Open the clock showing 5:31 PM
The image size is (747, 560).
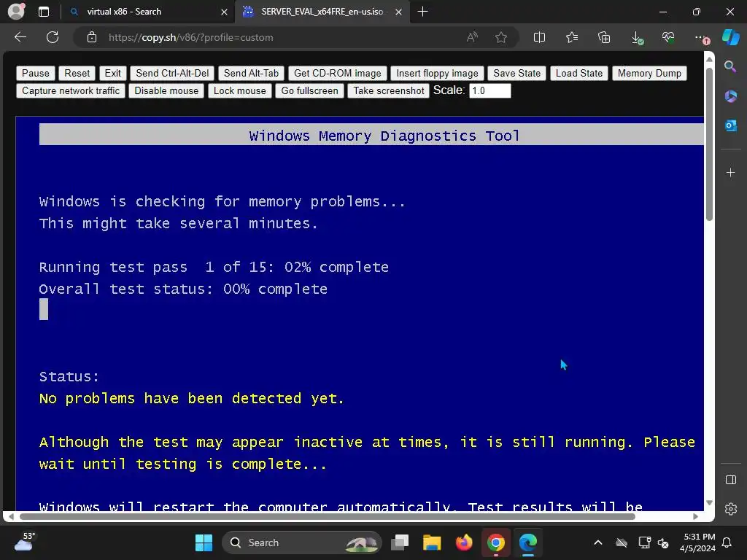coord(697,542)
